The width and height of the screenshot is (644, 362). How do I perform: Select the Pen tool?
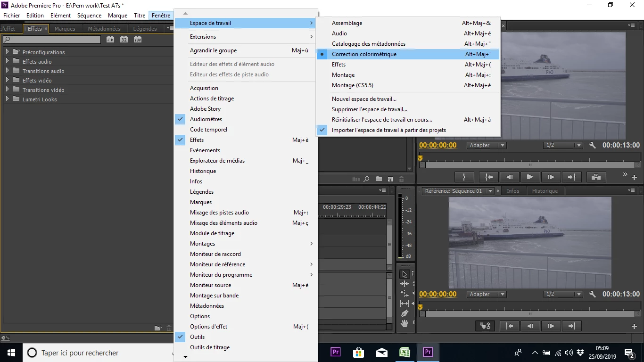[405, 313]
